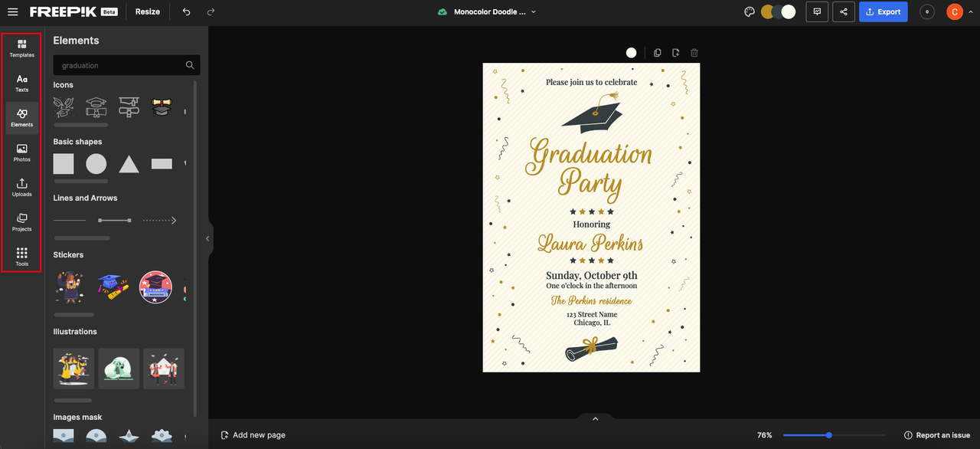The height and width of the screenshot is (449, 980).
Task: Open the Photos panel in sidebar
Action: (21, 153)
